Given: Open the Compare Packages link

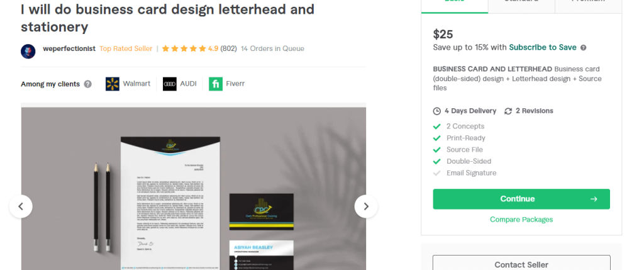Looking at the screenshot, I should point(521,220).
